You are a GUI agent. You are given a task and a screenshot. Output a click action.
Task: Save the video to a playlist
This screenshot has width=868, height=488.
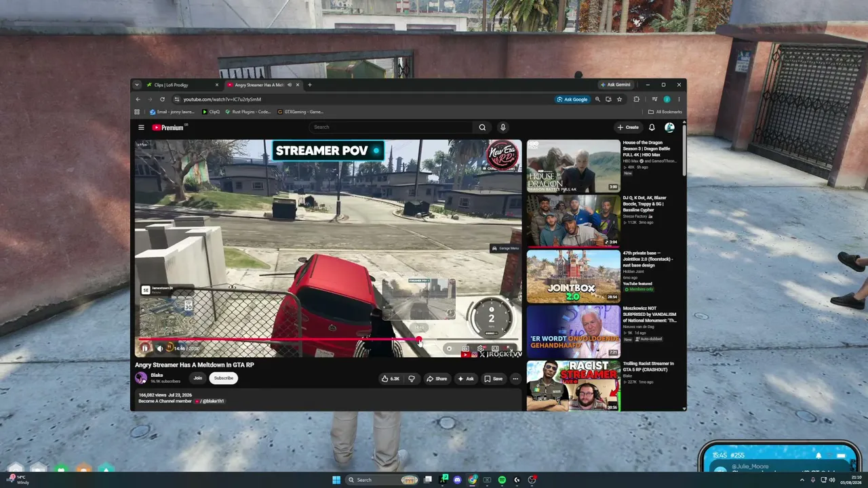tap(494, 379)
